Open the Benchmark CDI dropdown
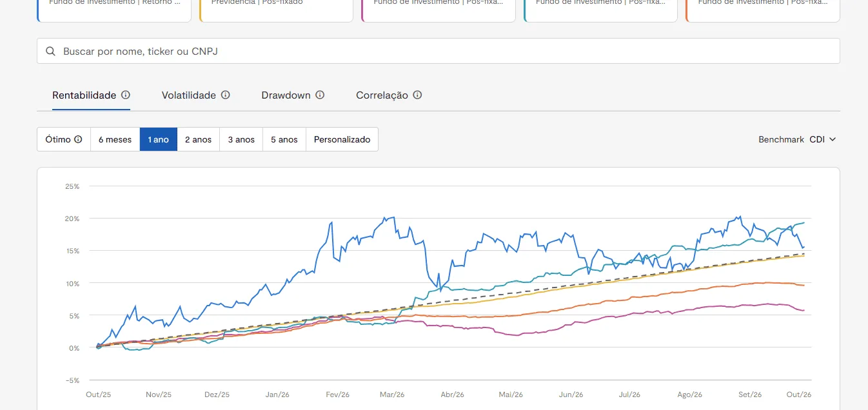 [x=823, y=139]
